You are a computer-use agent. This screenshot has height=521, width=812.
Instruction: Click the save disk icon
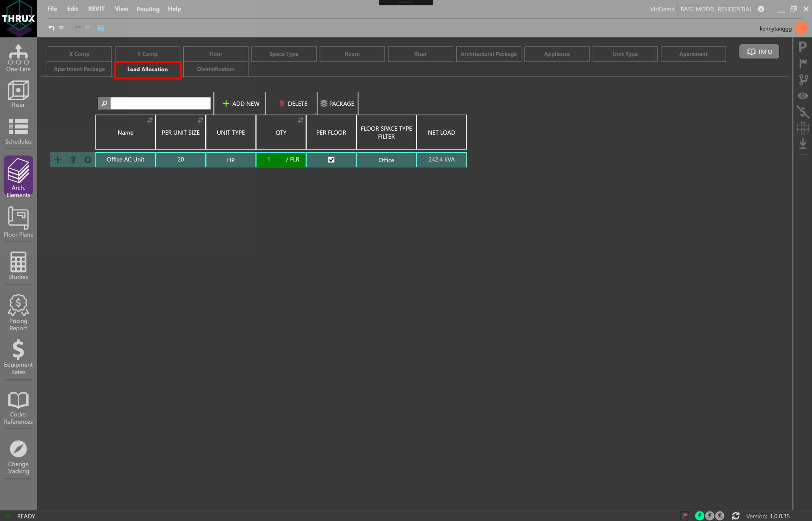(101, 28)
